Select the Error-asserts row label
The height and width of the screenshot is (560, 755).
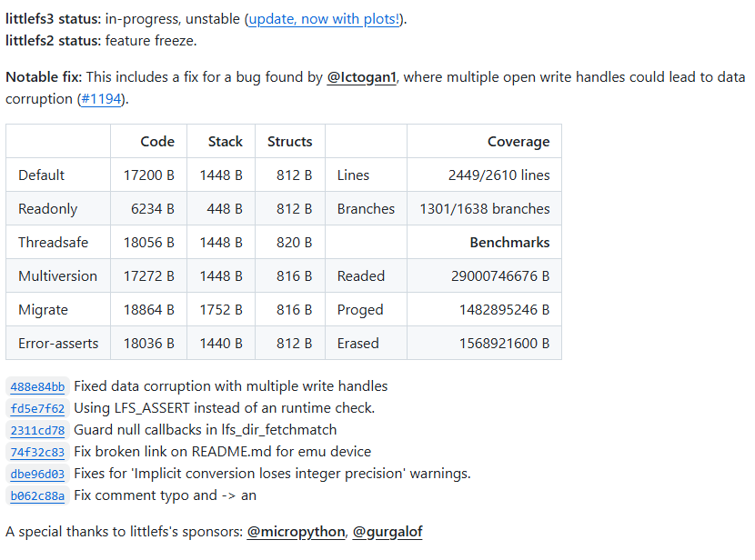[x=58, y=344]
